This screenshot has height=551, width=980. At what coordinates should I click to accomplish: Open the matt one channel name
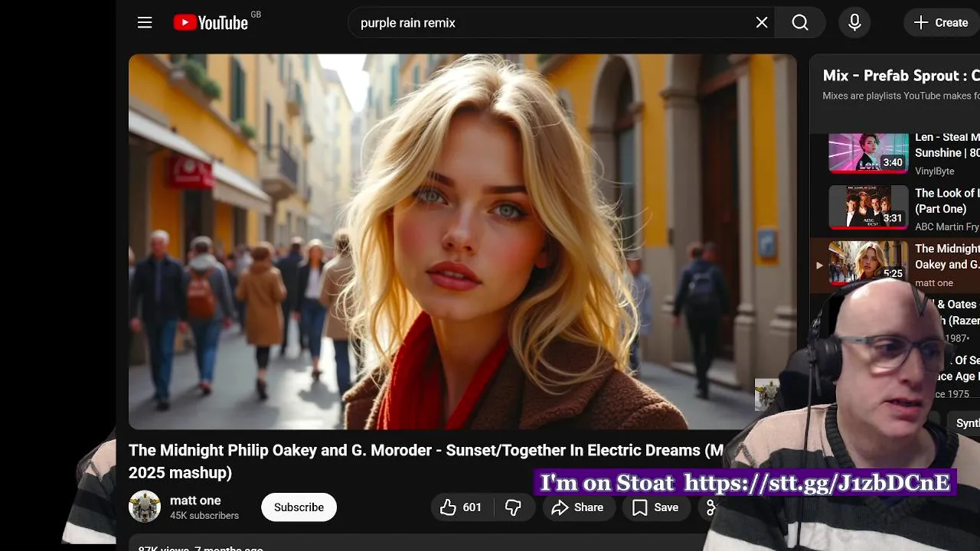point(195,500)
